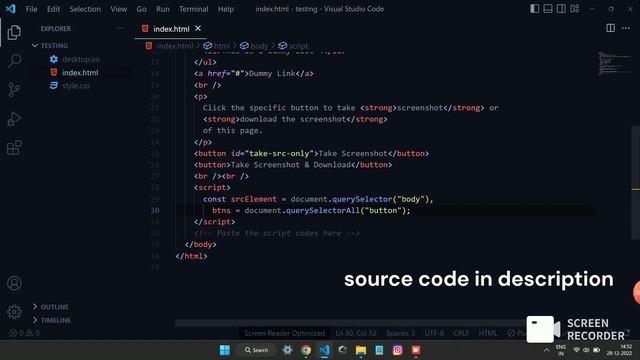
Task: Open the html breadcrumb dropdown
Action: 217,46
